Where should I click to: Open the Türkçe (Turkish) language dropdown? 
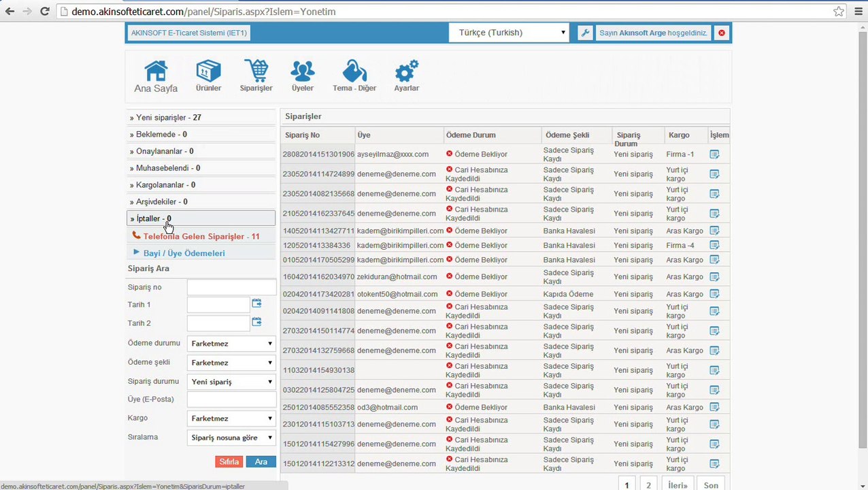click(509, 33)
